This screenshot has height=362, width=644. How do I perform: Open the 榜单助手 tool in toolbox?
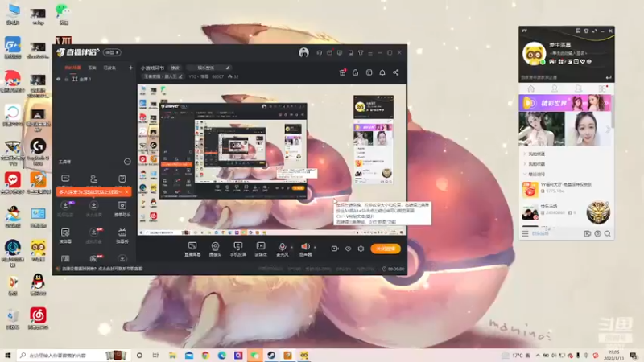point(122,208)
